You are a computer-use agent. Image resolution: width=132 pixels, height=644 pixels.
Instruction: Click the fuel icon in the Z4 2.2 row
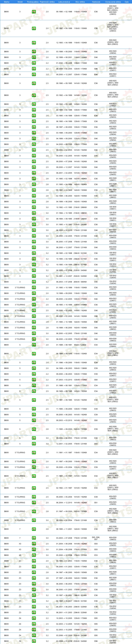point(34,618)
